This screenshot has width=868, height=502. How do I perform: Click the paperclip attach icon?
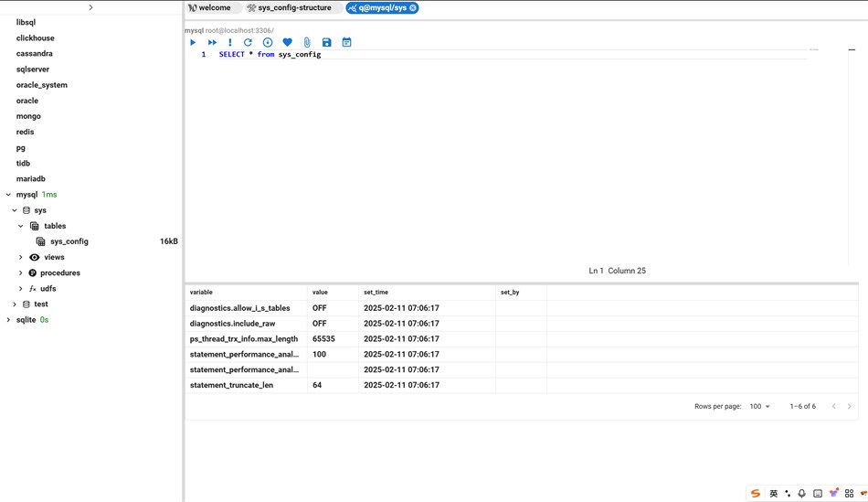[307, 42]
